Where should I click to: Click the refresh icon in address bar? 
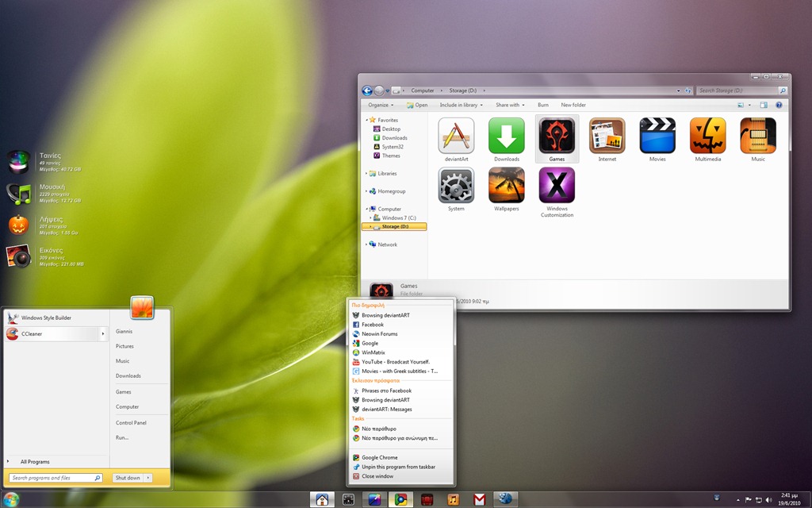click(x=688, y=90)
